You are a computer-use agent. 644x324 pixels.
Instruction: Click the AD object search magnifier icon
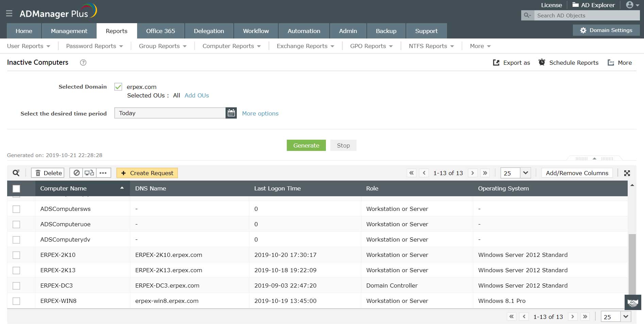[528, 15]
